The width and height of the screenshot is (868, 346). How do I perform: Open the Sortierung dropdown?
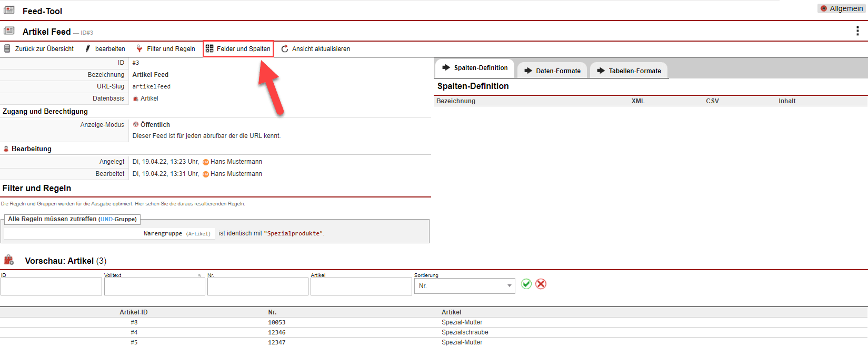(464, 286)
